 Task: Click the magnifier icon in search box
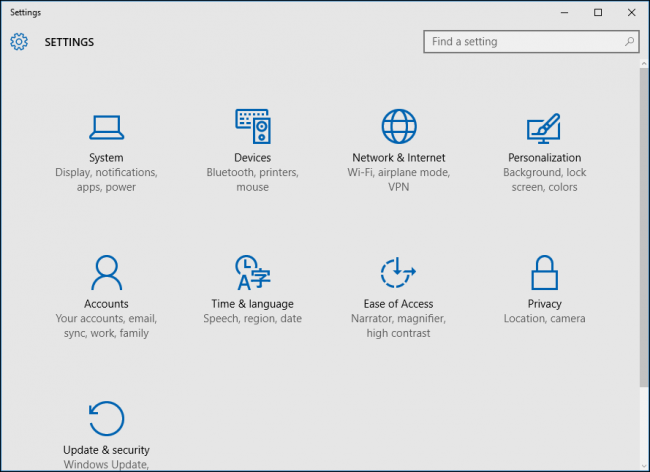629,41
